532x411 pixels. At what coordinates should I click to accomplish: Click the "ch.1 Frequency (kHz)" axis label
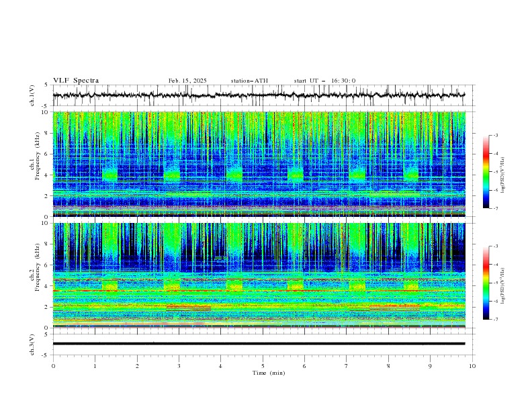tap(35, 156)
